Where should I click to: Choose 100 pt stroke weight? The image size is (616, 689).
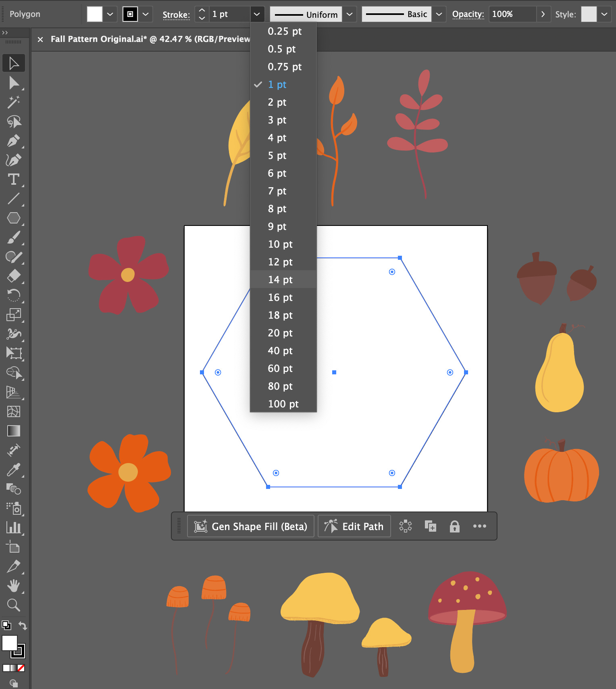(283, 404)
